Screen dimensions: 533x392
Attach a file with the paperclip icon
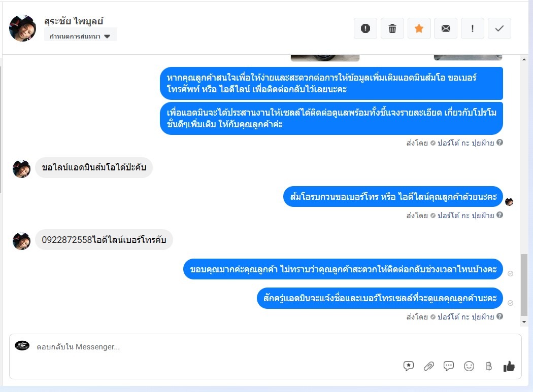(x=428, y=366)
